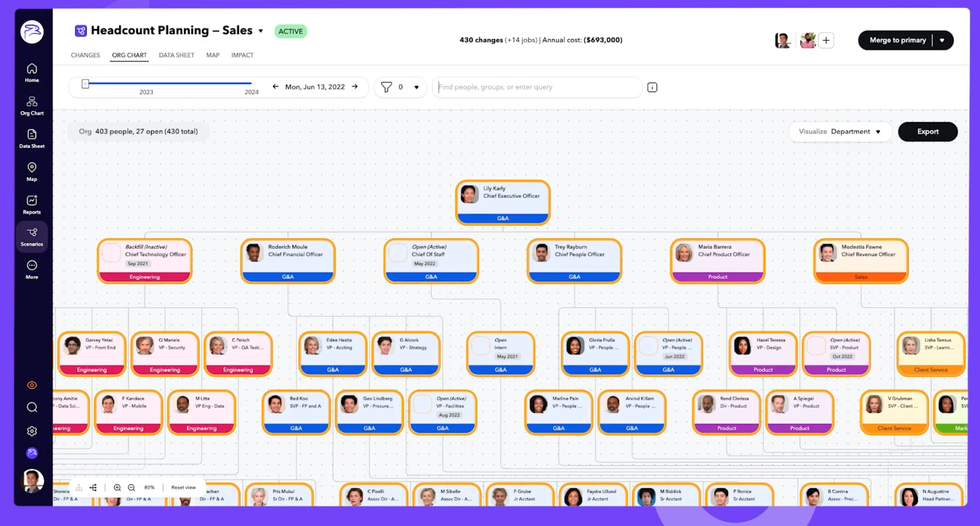Click the scenario icon beside Headcount Planning title

[81, 31]
